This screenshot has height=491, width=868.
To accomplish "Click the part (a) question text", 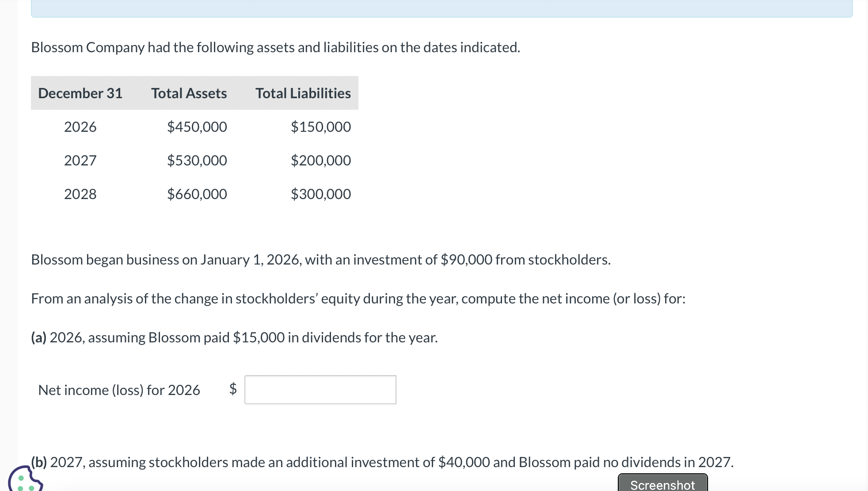I will point(234,338).
